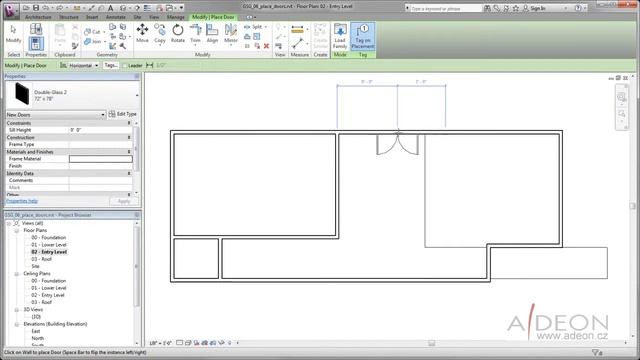The height and width of the screenshot is (360, 640).
Task: Collapse the 3D Views tree node
Action: point(17,310)
